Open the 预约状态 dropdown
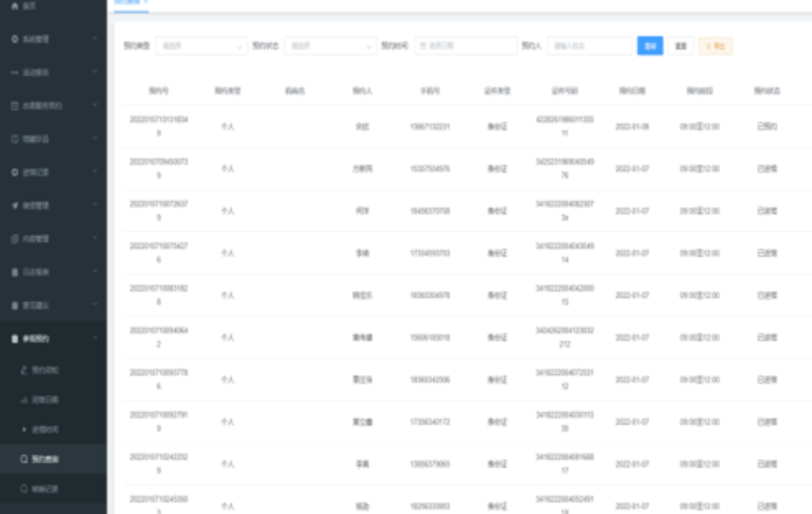Screen dimensions: 812x514 (x=330, y=46)
